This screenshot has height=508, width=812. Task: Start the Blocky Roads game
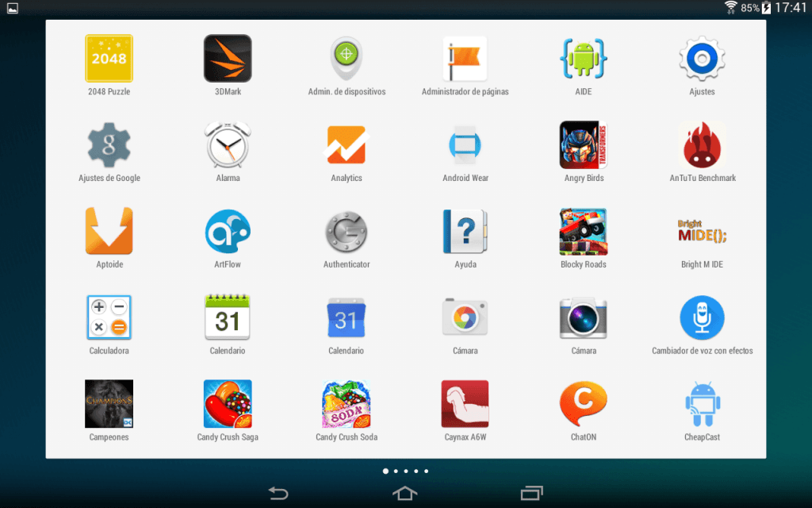583,231
